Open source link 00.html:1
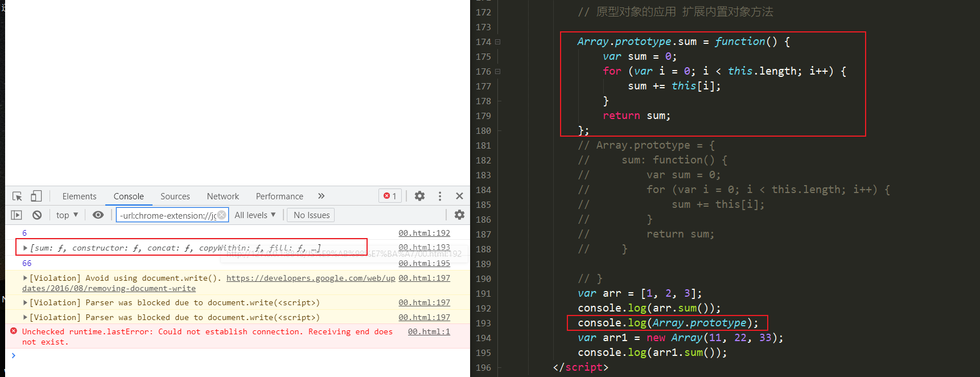 (429, 331)
